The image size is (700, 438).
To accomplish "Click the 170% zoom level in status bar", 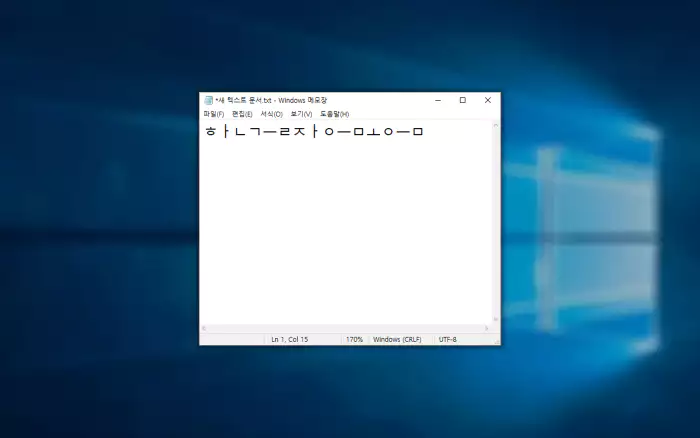I will click(x=354, y=340).
